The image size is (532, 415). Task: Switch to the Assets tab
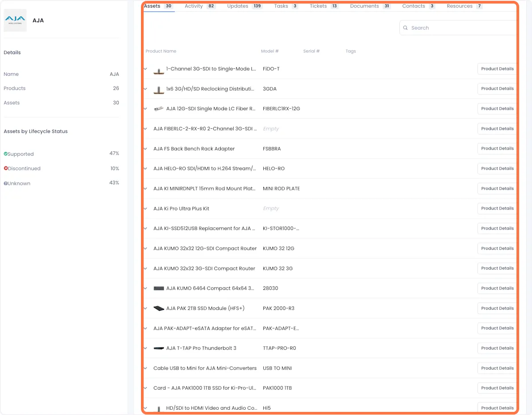pyautogui.click(x=159, y=6)
